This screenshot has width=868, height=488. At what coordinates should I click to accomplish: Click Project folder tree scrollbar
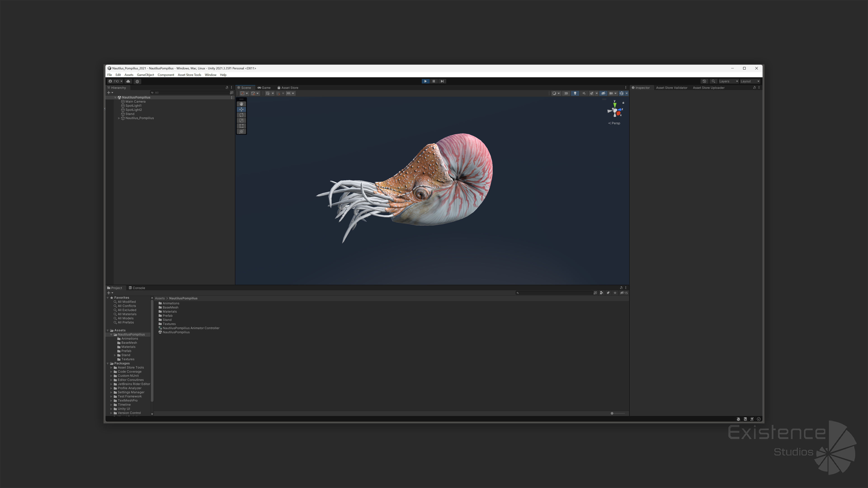(152, 350)
